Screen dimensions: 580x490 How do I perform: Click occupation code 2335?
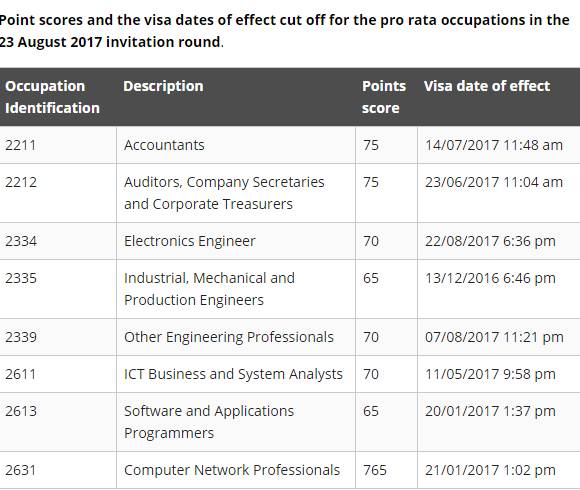coord(21,278)
